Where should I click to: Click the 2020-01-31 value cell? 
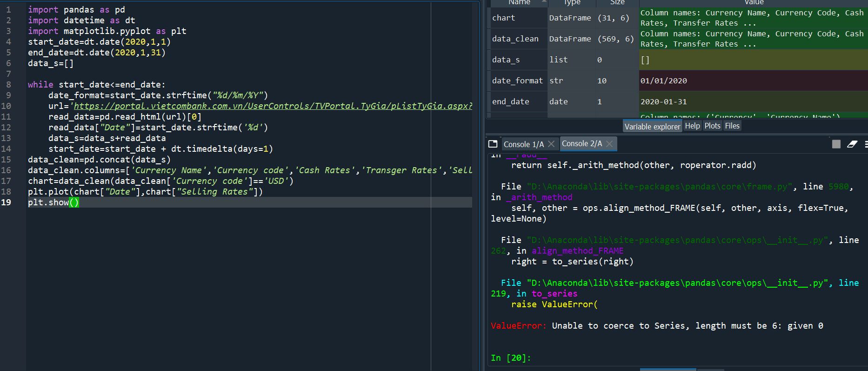pos(753,101)
